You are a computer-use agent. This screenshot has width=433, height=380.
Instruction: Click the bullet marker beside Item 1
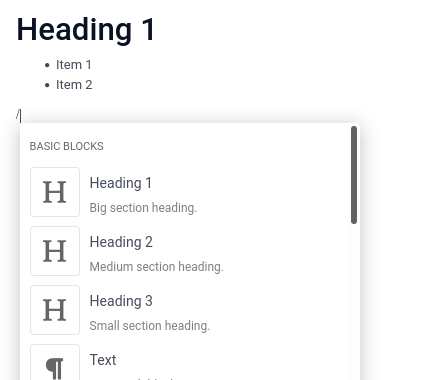click(x=47, y=65)
